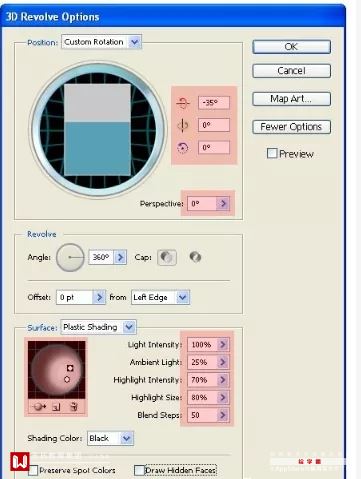Screen dimensions: 361x479
Task: Click the Z axis rotation field
Action: [214, 147]
